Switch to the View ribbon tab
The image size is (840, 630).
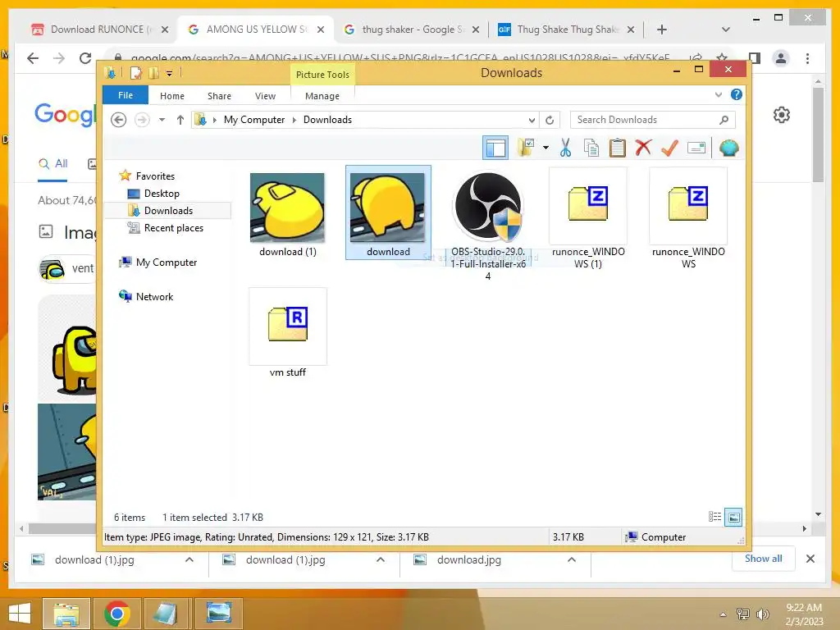(x=265, y=96)
